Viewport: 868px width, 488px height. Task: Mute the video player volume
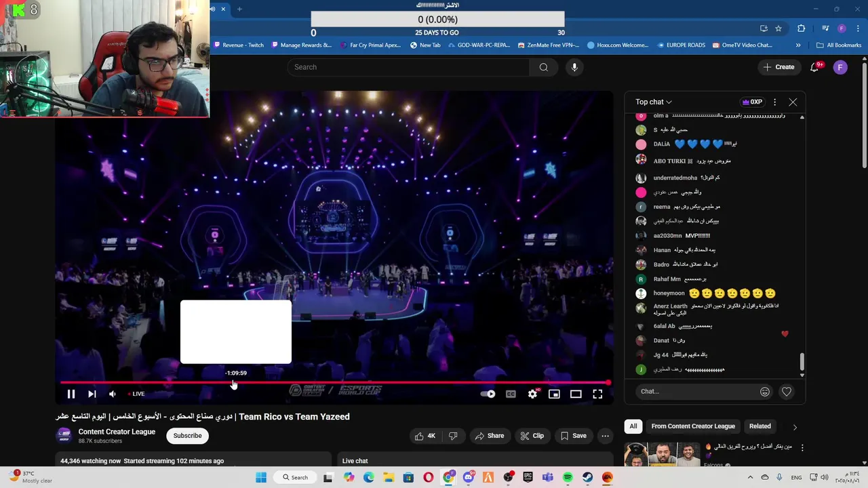pyautogui.click(x=113, y=394)
